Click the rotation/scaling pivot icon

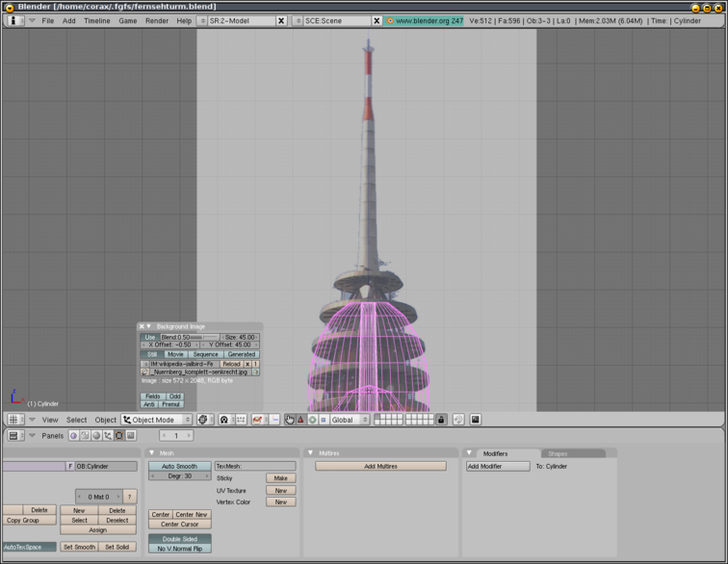(224, 420)
